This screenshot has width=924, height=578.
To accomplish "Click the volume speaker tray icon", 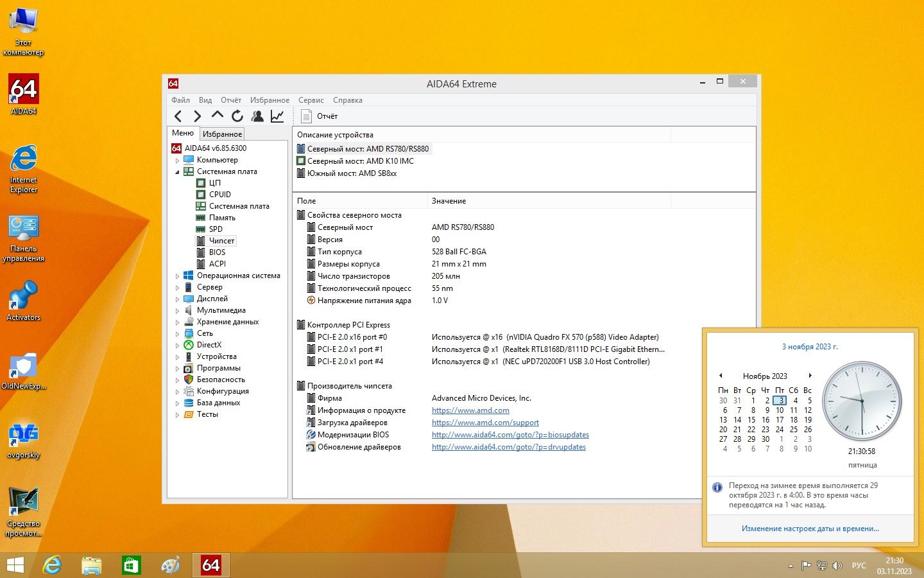I will coord(837,566).
